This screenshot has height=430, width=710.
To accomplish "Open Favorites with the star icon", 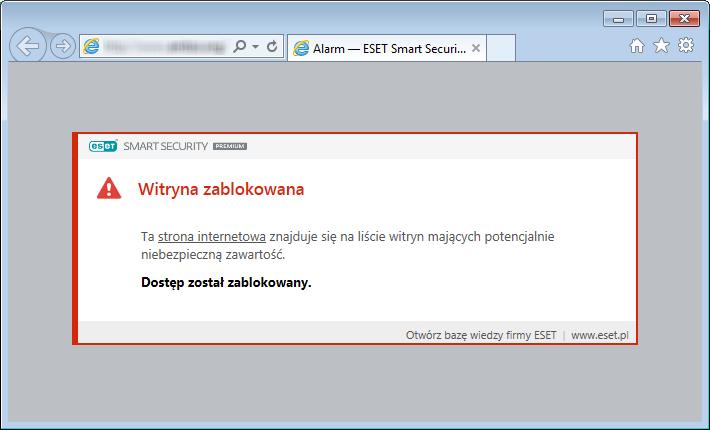I will point(661,45).
